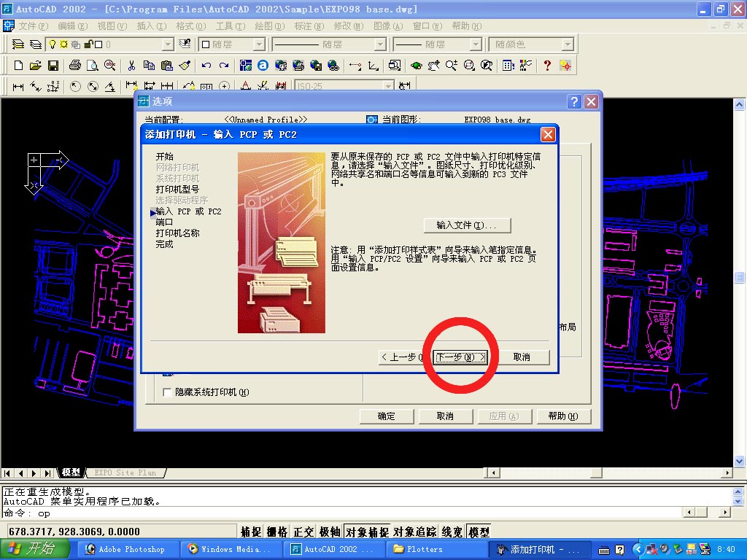Viewport: 747px width, 560px height.
Task: Click the New drawing icon
Action: (18, 66)
